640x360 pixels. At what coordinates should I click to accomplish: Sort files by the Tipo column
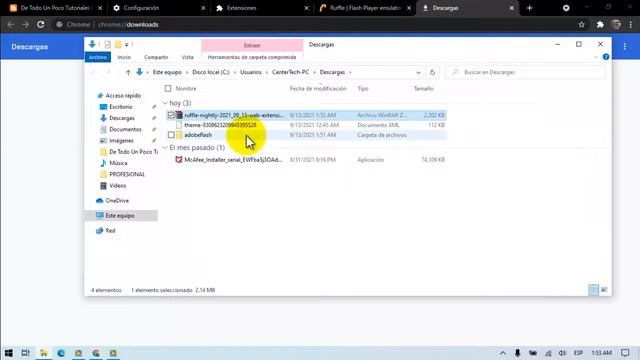click(x=363, y=88)
